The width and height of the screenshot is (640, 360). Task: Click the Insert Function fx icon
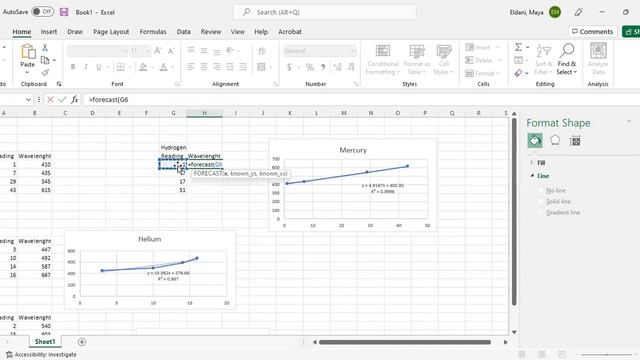click(74, 99)
